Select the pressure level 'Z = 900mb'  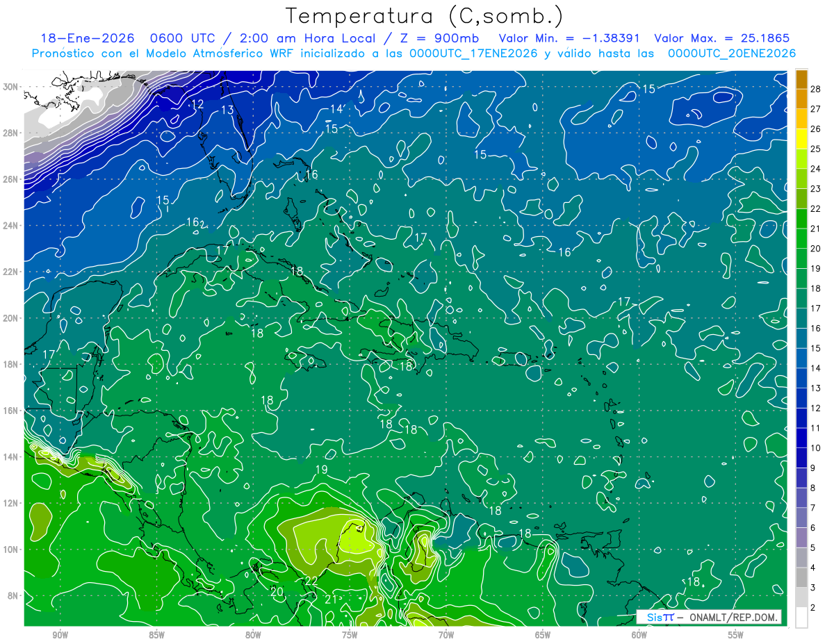436,38
